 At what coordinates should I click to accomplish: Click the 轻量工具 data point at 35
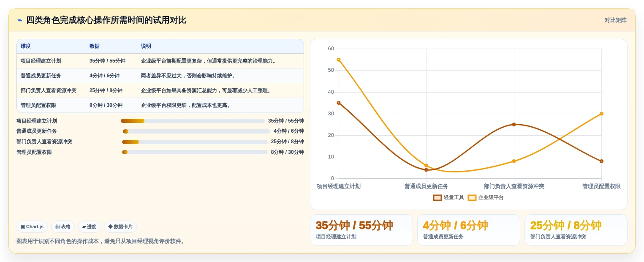tap(339, 103)
